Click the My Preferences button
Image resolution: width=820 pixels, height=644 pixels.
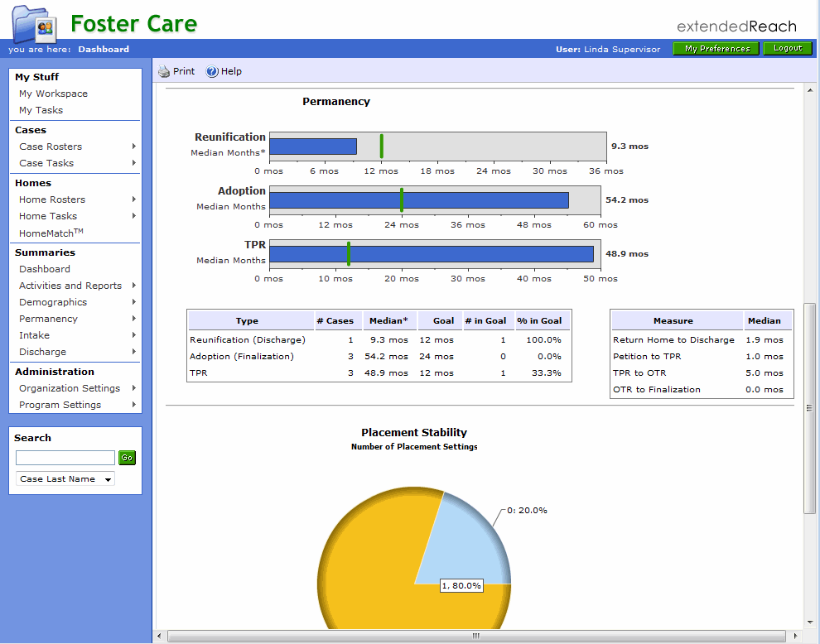coord(716,49)
